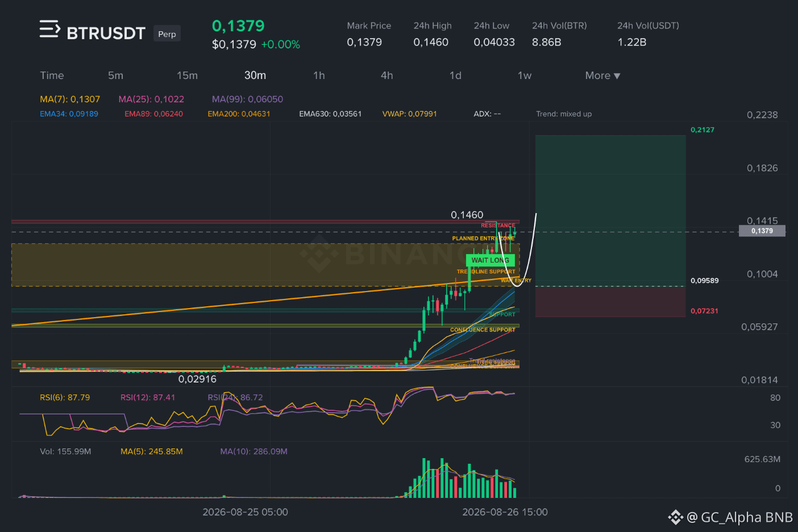Click the 24h Low value 0,04033
The height and width of the screenshot is (532, 798).
(x=494, y=42)
